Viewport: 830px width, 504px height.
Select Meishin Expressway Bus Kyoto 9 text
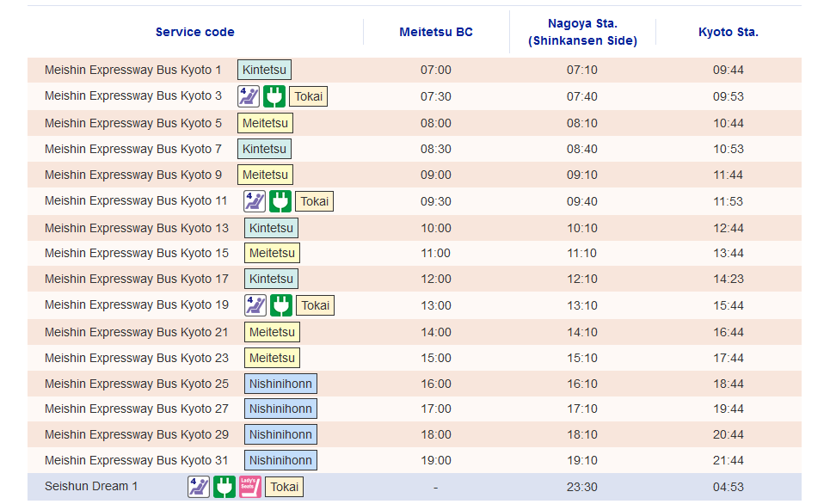point(132,175)
